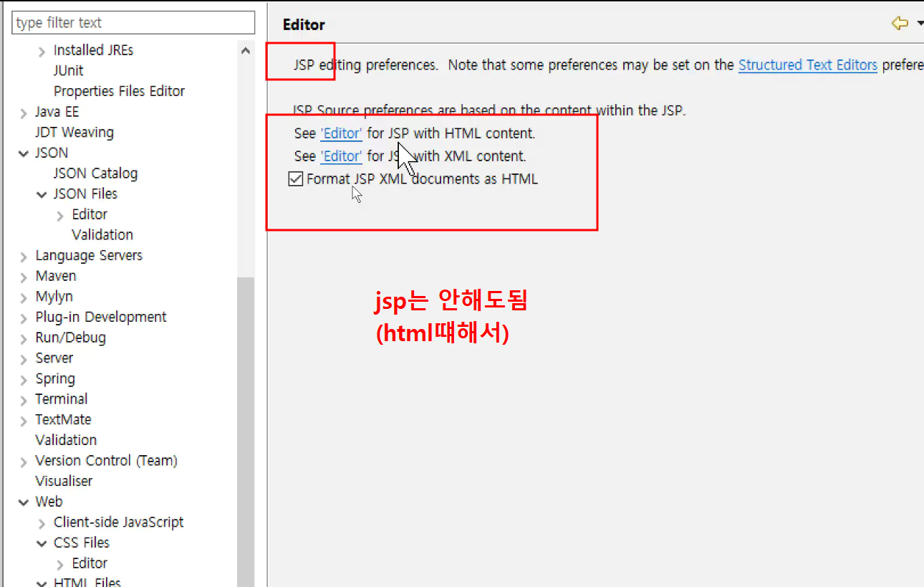This screenshot has width=924, height=587.
Task: Collapse the CSS Files node
Action: click(42, 544)
